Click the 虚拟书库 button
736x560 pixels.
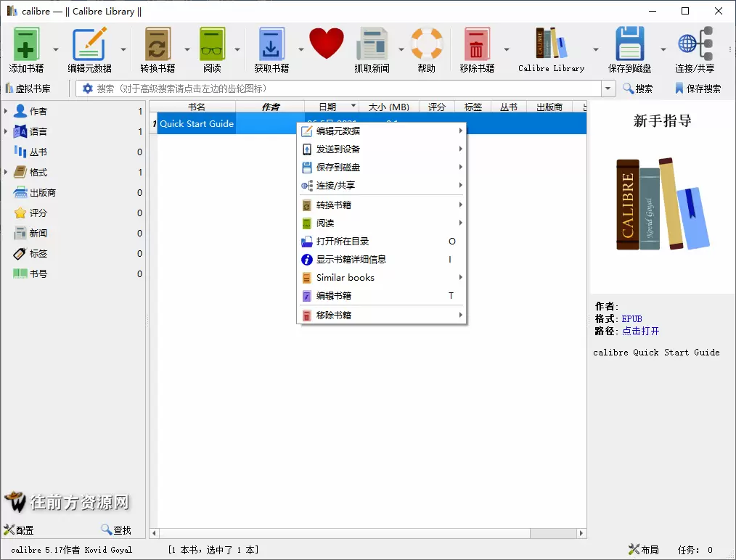(x=28, y=88)
